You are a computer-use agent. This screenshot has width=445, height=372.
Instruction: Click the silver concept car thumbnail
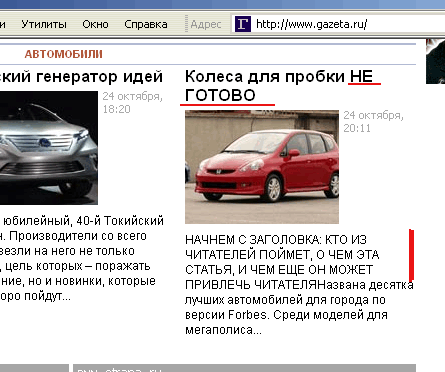coord(49,148)
